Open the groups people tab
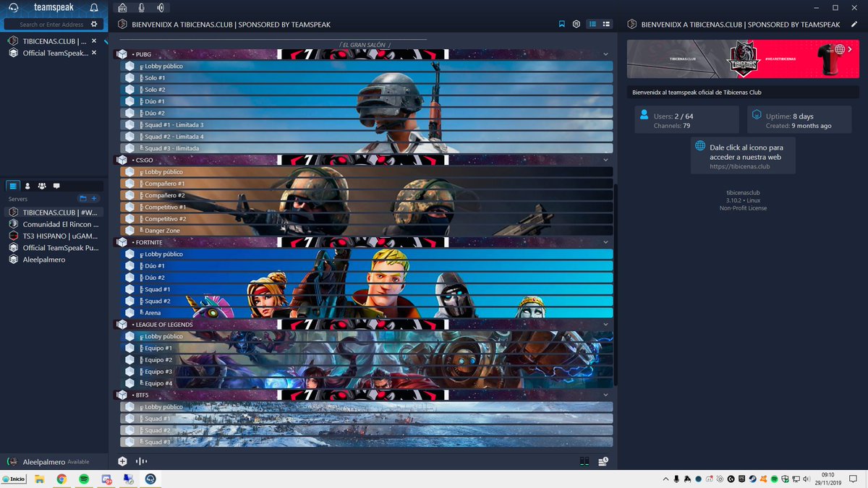 [42, 186]
